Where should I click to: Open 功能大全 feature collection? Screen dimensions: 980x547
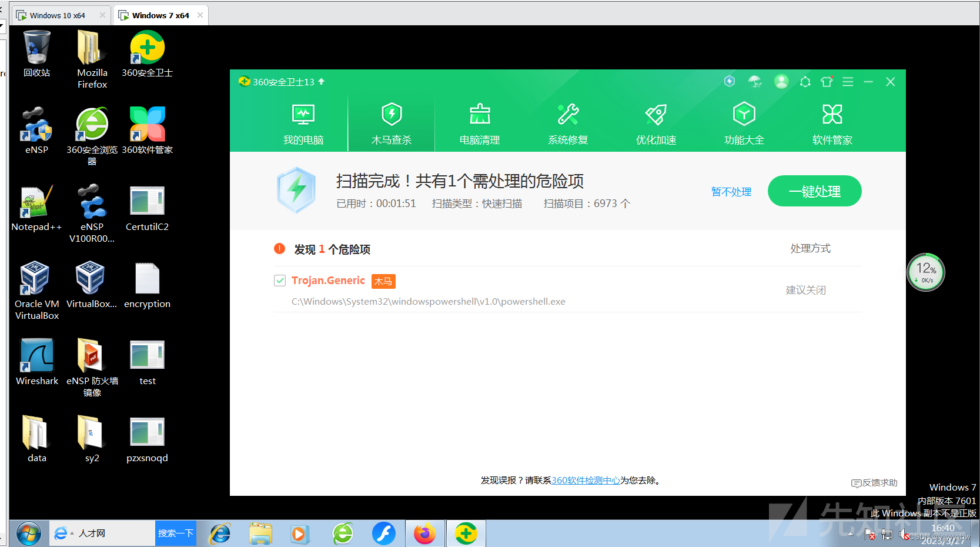(x=744, y=122)
